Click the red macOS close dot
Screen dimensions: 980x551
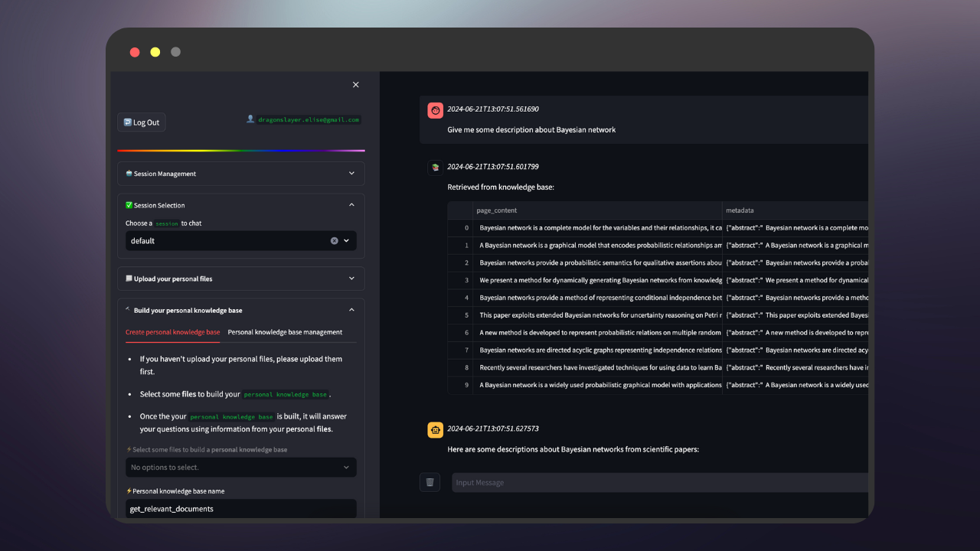pos(135,52)
